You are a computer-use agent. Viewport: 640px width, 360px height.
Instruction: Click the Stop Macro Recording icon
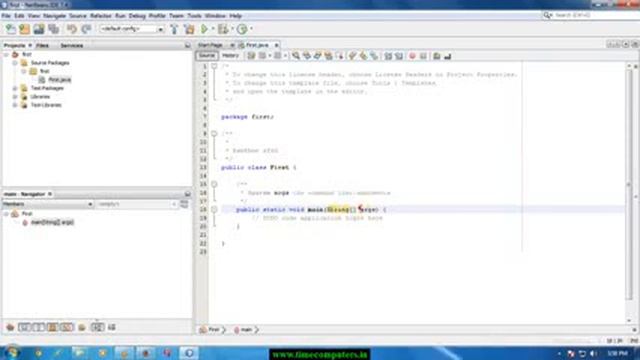point(423,56)
